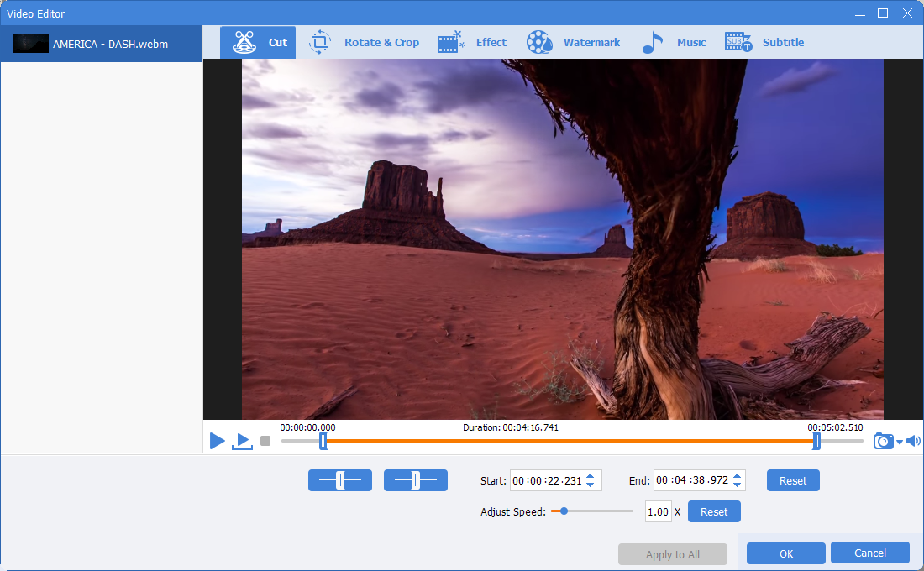Click the play selected segment icon
This screenshot has height=571, width=924.
[243, 441]
